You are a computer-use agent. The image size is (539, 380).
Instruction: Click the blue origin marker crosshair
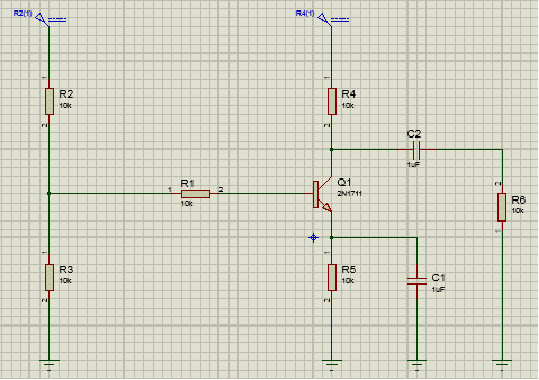[x=314, y=238]
